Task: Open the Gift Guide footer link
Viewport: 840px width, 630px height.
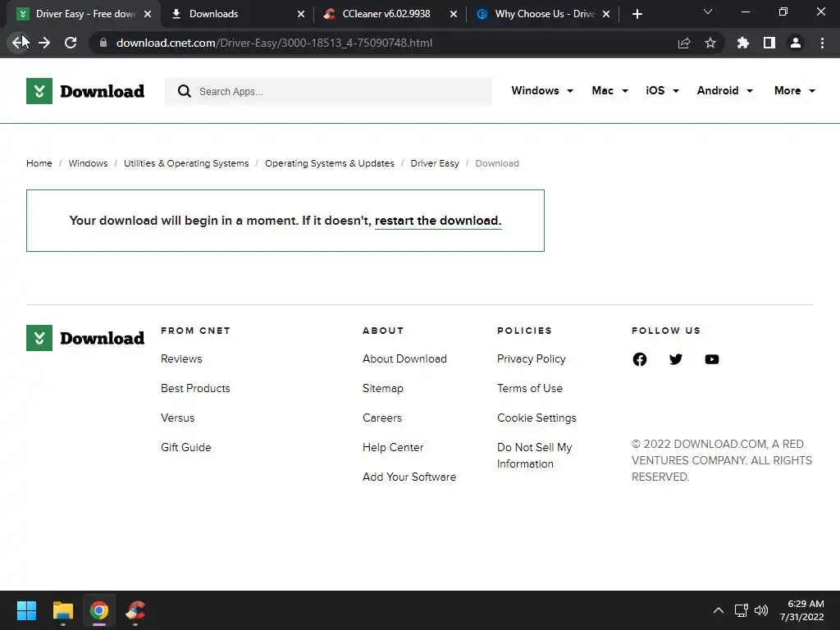Action: pyautogui.click(x=185, y=447)
